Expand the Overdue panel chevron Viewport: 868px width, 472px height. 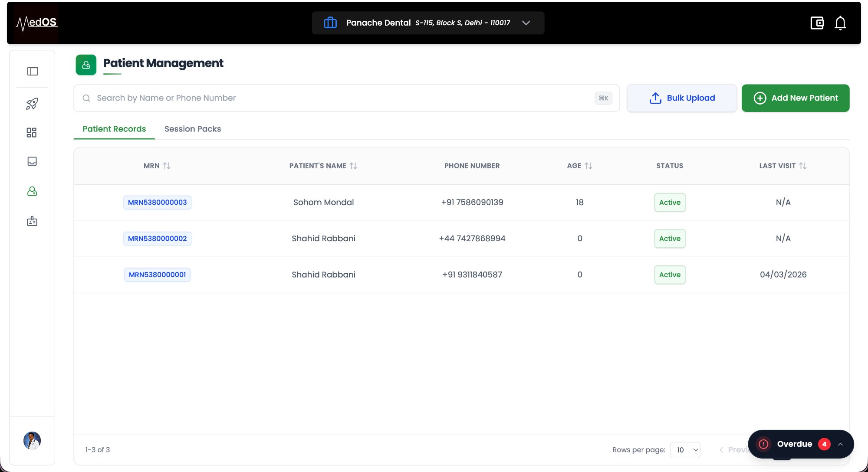click(x=840, y=444)
